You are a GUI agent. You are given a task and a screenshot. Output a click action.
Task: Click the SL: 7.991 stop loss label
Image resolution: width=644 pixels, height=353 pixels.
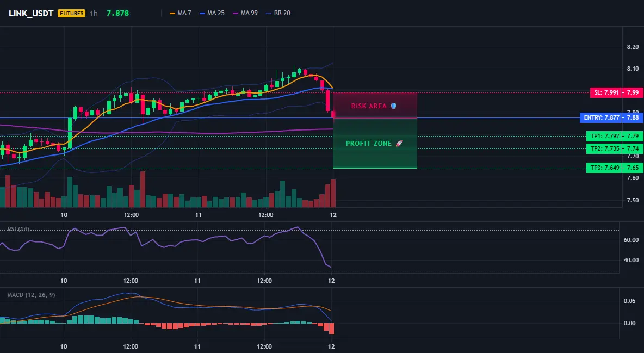[x=605, y=93]
